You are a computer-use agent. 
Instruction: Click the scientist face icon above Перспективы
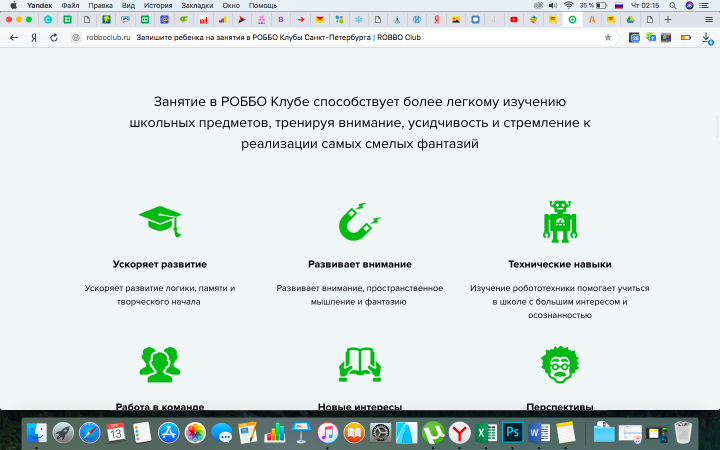coord(560,365)
